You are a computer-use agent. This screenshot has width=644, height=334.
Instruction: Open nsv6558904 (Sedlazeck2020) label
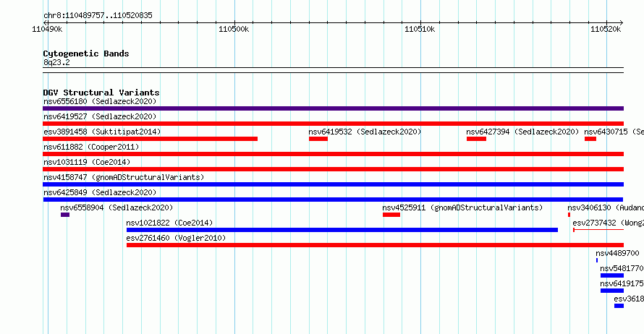tap(116, 207)
